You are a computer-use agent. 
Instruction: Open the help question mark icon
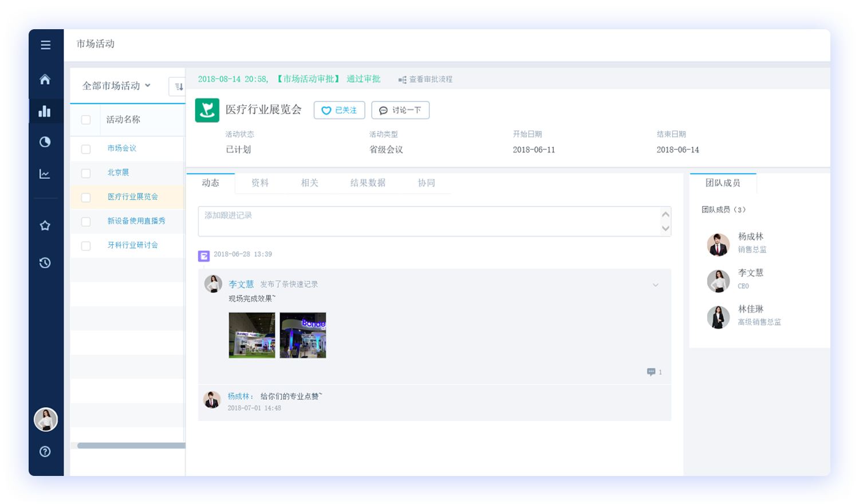click(x=45, y=451)
